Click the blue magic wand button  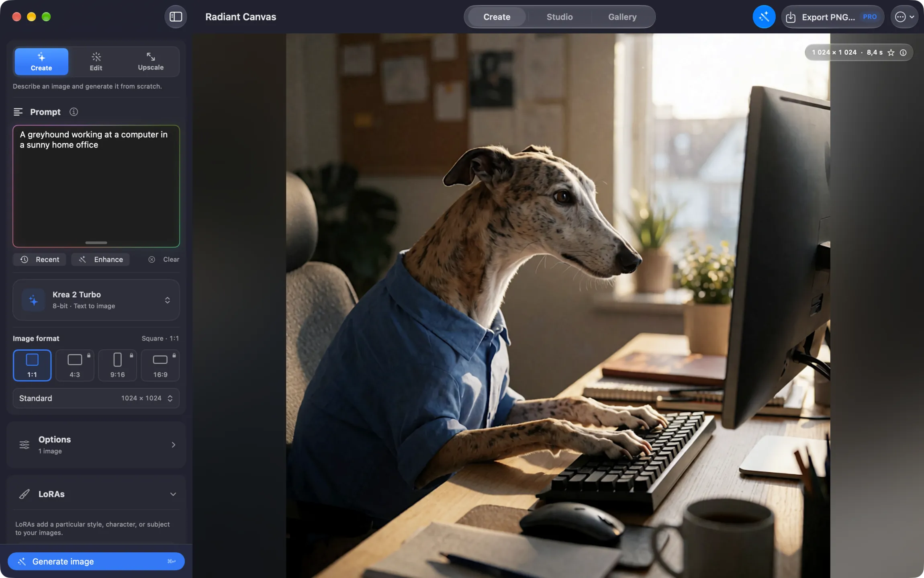pyautogui.click(x=764, y=17)
